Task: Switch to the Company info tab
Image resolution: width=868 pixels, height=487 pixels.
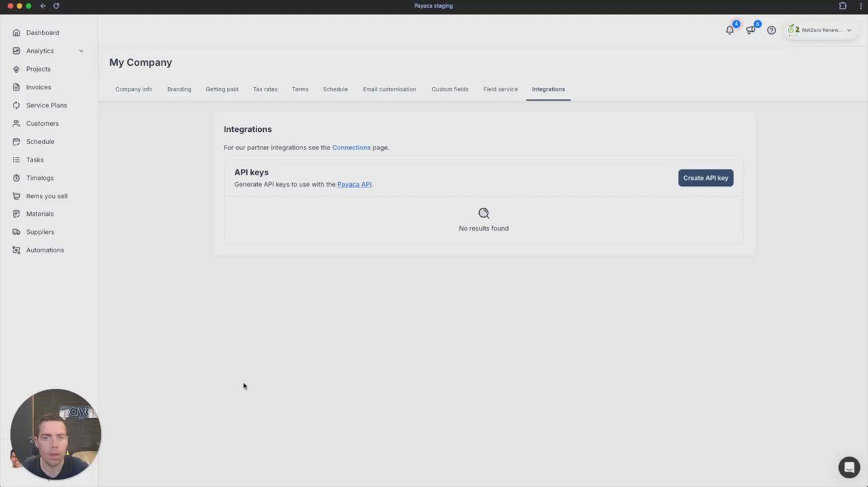Action: point(134,89)
